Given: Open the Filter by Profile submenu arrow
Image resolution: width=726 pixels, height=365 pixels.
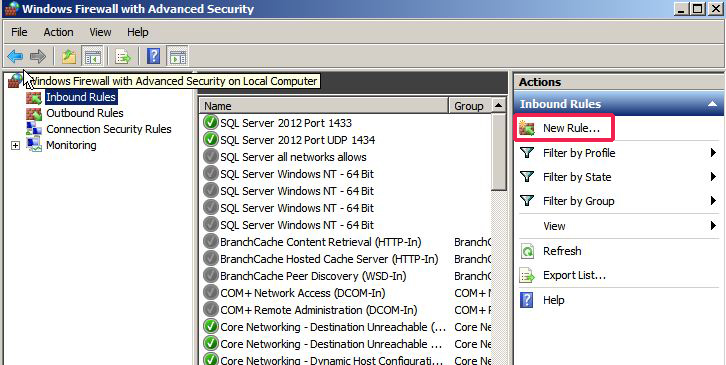Looking at the screenshot, I should tap(713, 152).
